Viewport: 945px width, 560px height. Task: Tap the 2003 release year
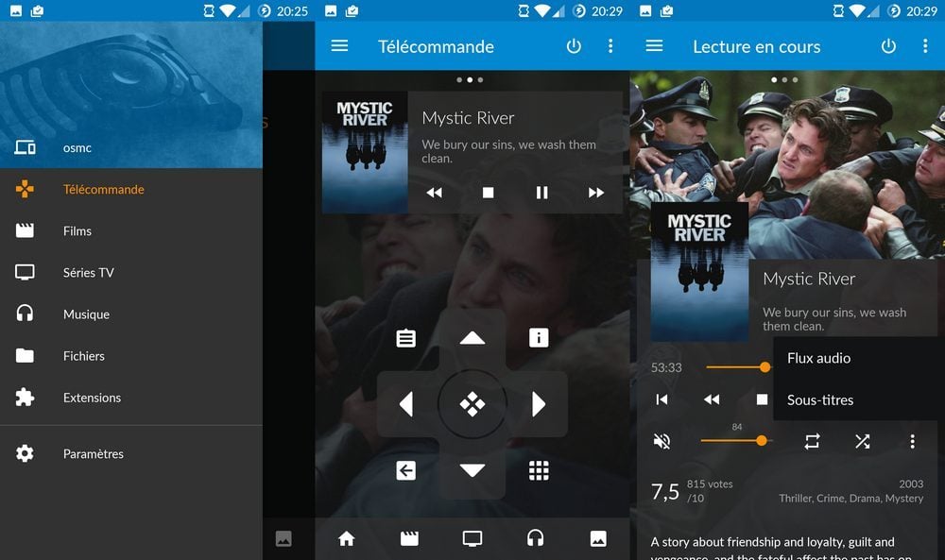(911, 484)
